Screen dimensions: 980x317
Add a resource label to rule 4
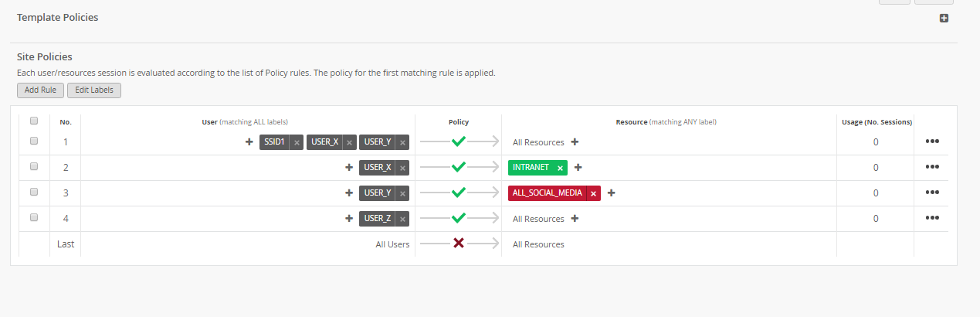tap(575, 219)
